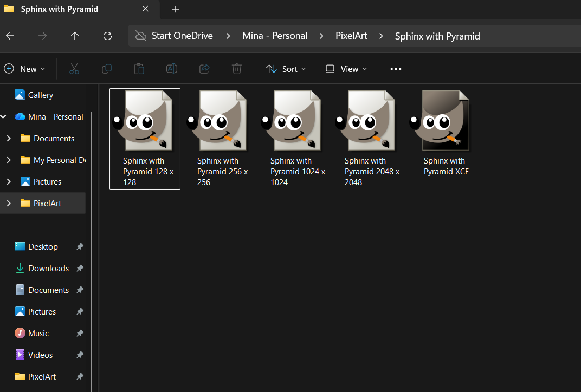Select the Sphinx with Pyramid XCF file
The image size is (581, 392).
coord(441,133)
